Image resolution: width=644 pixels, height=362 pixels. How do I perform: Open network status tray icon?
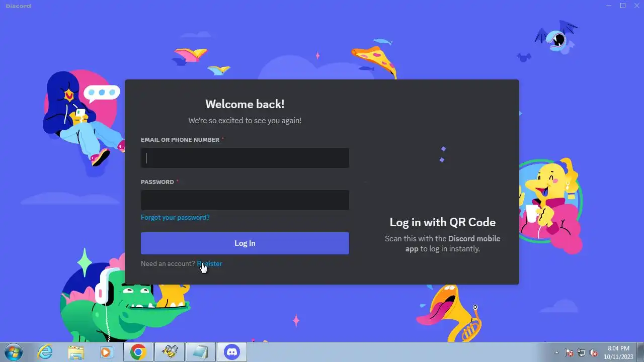point(581,352)
